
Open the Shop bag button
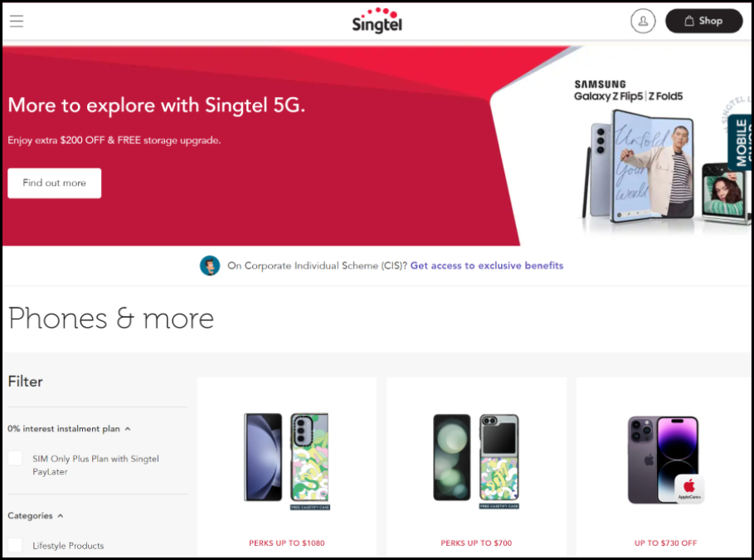704,22
